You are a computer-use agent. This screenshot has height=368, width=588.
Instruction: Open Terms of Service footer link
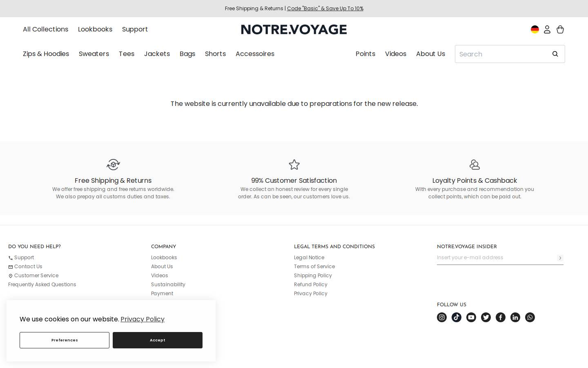(x=314, y=267)
